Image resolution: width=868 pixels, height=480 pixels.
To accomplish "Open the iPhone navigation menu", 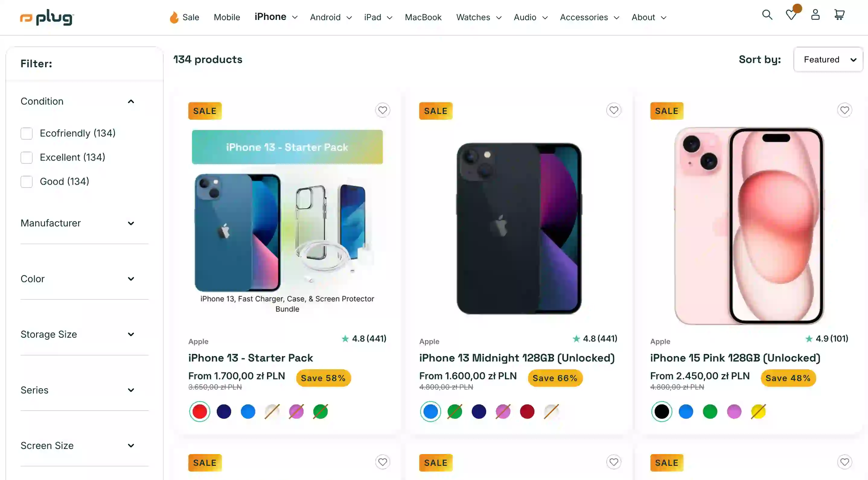I will click(x=276, y=17).
